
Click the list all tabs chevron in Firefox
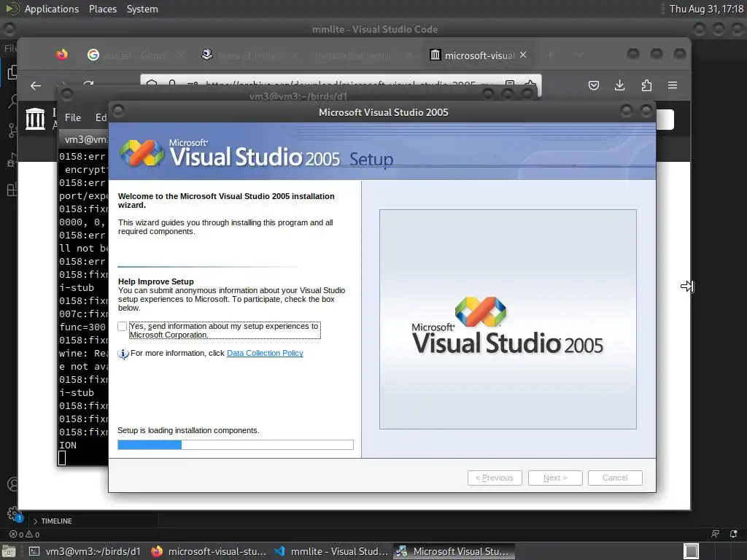point(580,55)
